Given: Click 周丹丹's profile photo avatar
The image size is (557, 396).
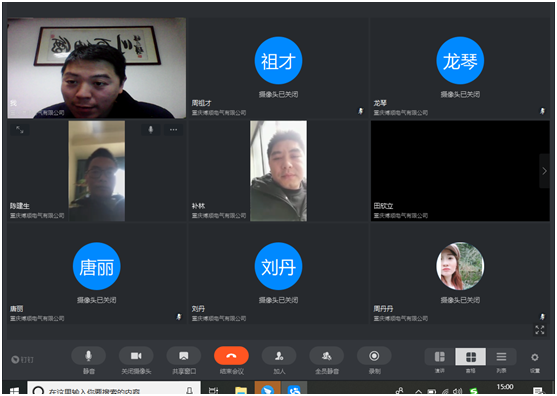Looking at the screenshot, I should (460, 266).
